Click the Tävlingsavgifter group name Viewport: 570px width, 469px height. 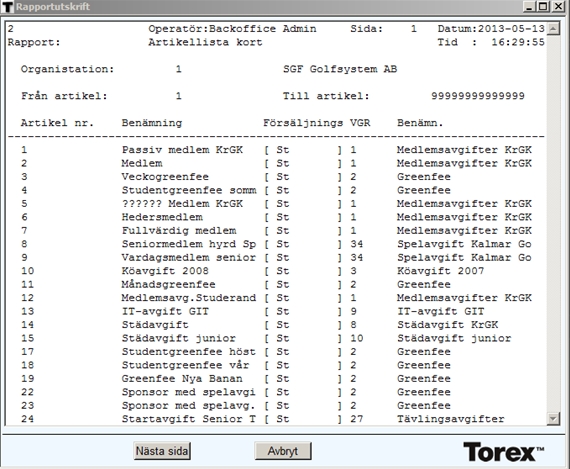[x=451, y=419]
